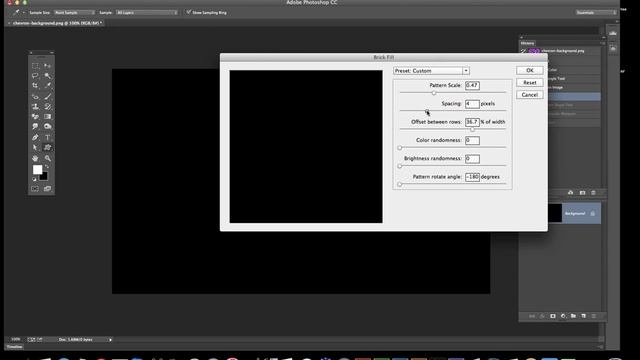Click the Pattern rotate angle field

click(472, 177)
